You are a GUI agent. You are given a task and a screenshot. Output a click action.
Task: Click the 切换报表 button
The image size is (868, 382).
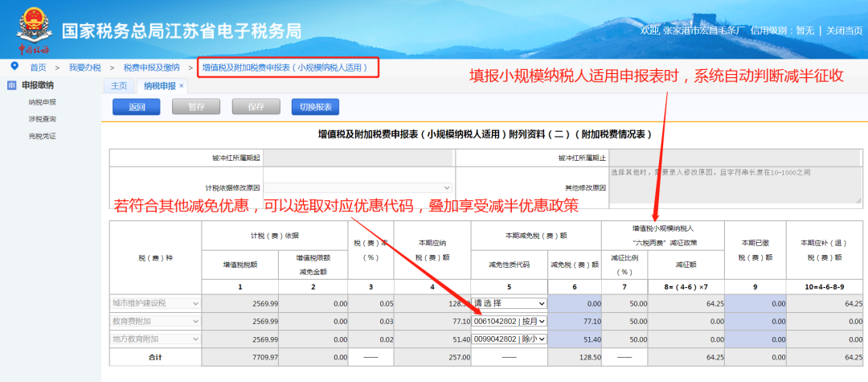316,107
